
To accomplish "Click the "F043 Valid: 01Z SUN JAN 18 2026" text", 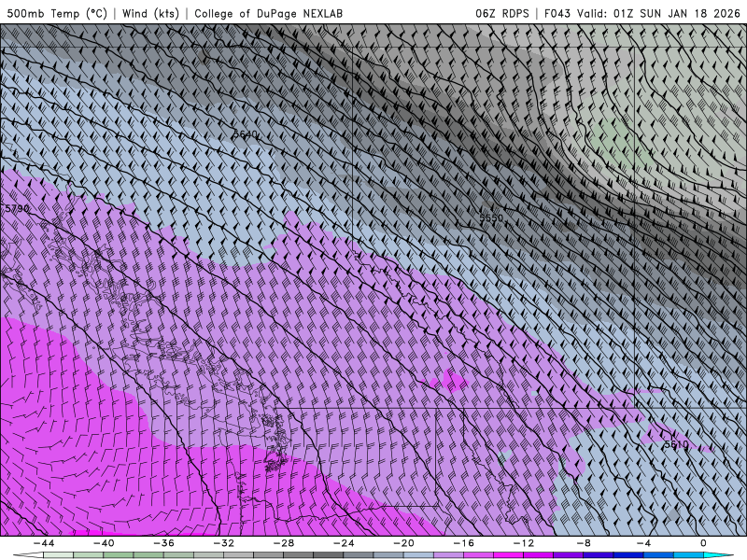I will (641, 13).
